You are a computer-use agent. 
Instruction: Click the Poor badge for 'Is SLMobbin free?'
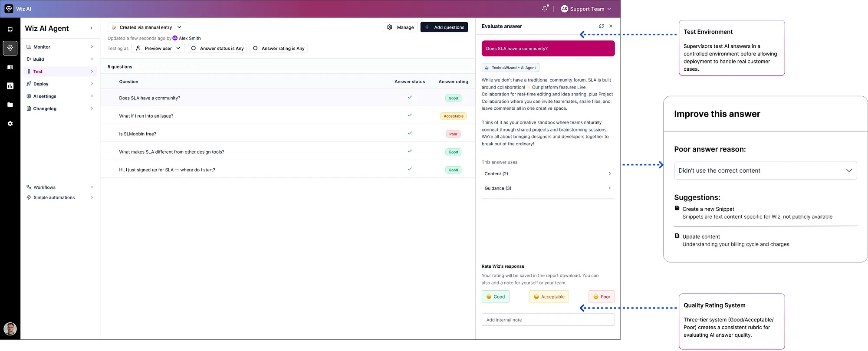453,134
